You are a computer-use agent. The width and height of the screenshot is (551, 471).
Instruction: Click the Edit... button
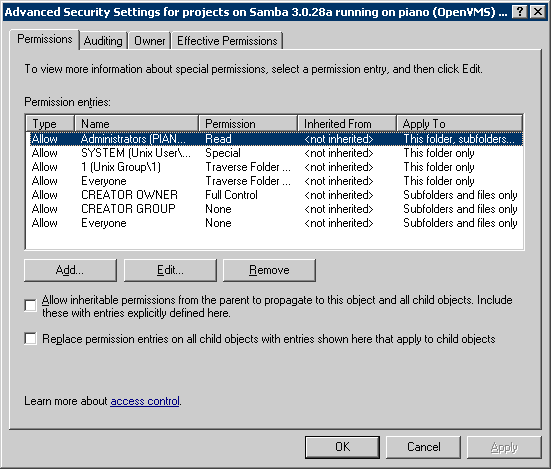click(170, 270)
